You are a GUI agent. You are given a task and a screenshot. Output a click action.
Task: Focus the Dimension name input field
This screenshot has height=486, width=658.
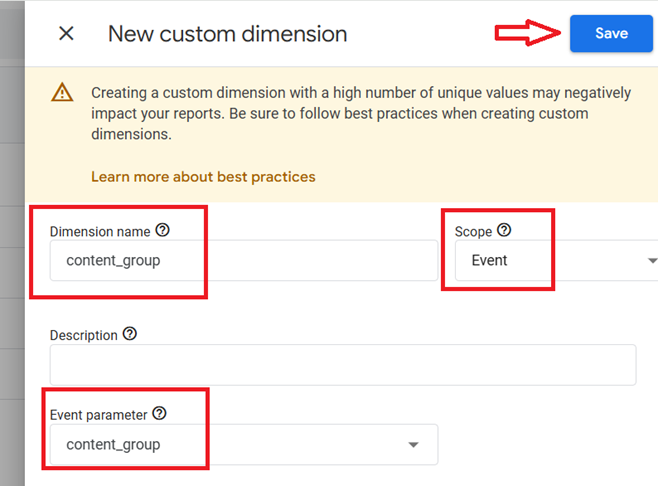coord(244,260)
